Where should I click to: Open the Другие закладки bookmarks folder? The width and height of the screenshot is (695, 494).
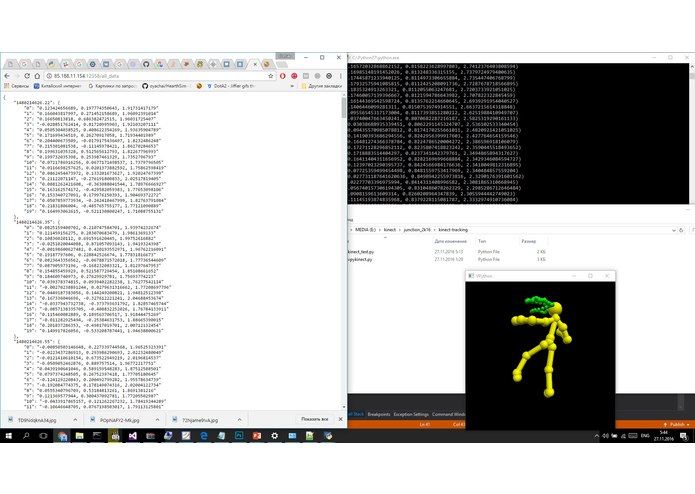tap(321, 86)
